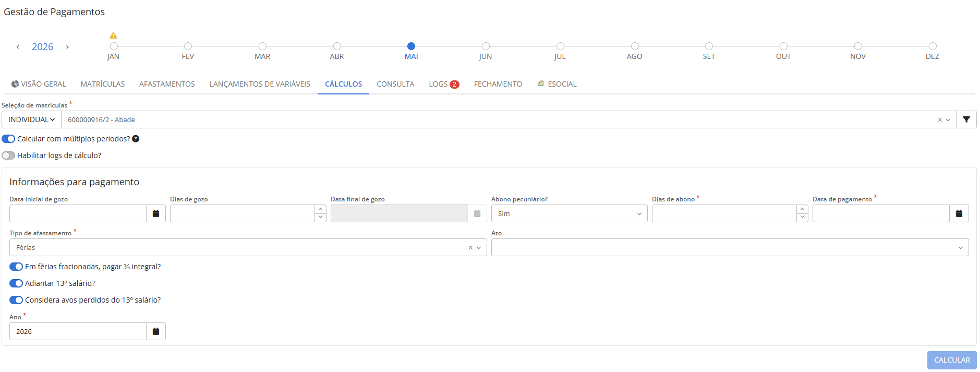Click the Dias de gozo input
980x372 pixels.
coord(243,213)
